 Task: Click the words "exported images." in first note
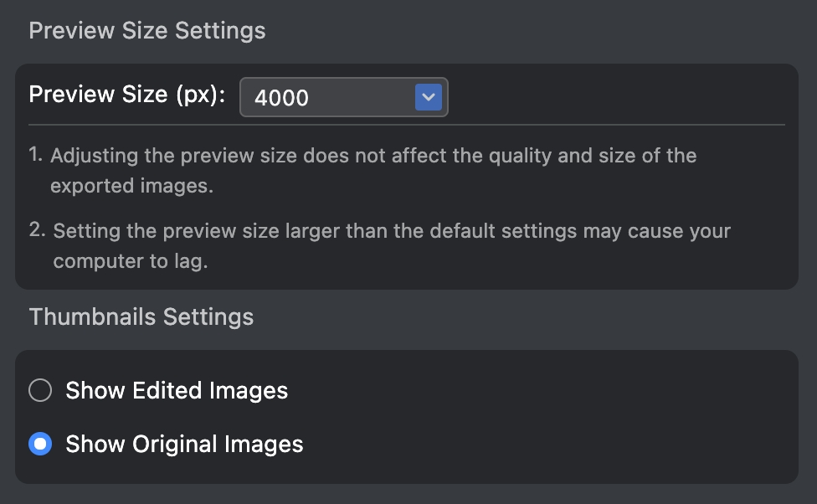tap(131, 186)
